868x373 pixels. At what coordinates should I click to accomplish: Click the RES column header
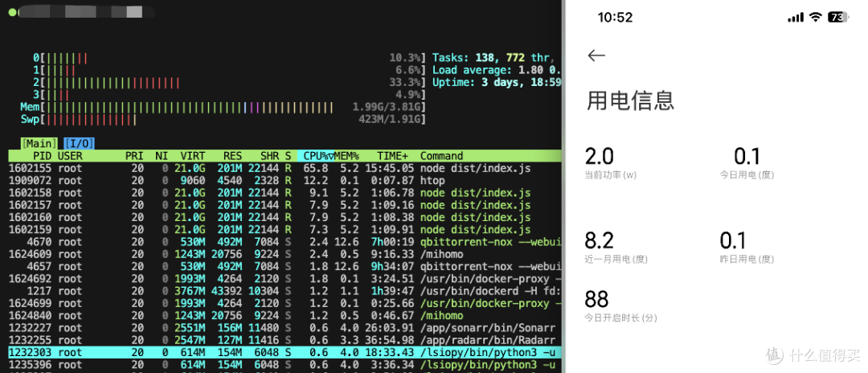232,156
